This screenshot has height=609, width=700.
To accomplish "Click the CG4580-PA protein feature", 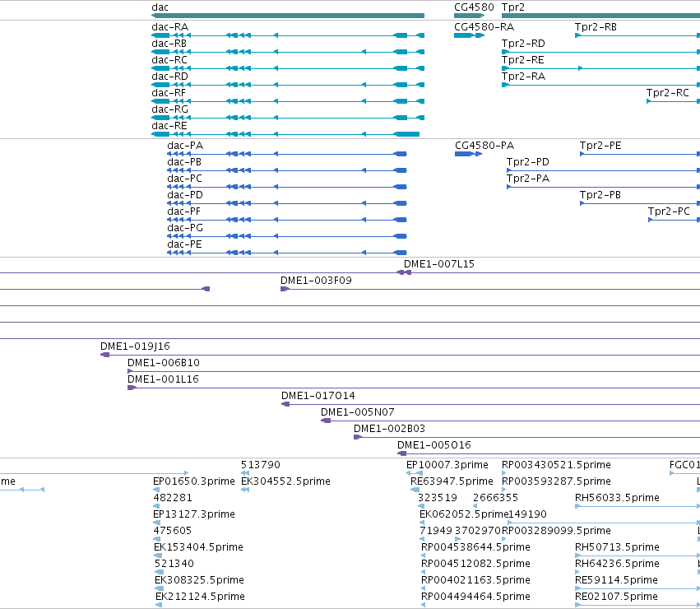I will (468, 154).
